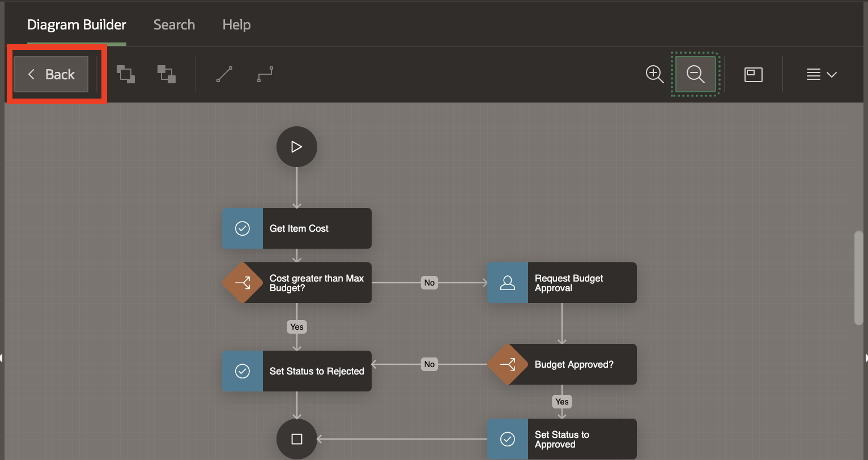Select the Cost greater than Max Budget switch
Screen dimensions: 868x460
coord(297,283)
